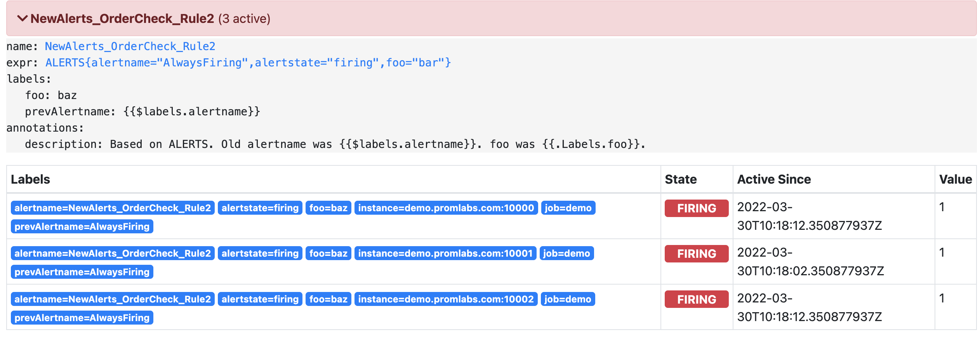Click the FIRING badge on the second alert
This screenshot has width=980, height=337.
pyautogui.click(x=695, y=254)
